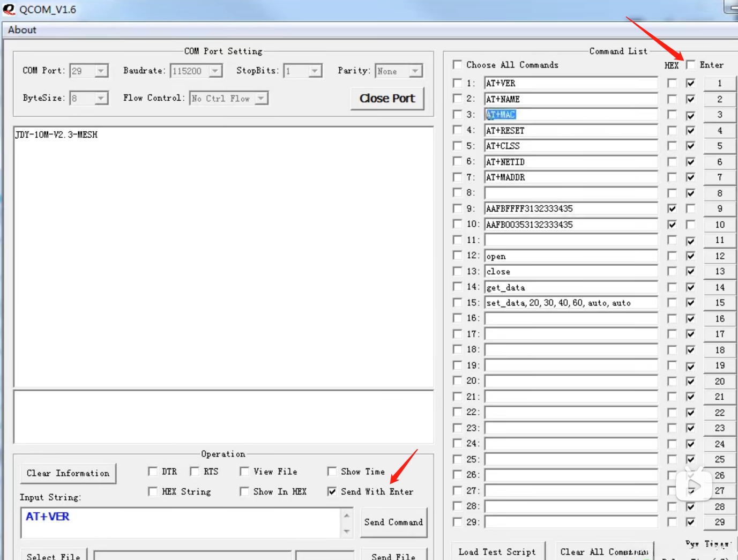This screenshot has height=560, width=738.
Task: Select the row 15 set_data command checkbox
Action: 457,303
